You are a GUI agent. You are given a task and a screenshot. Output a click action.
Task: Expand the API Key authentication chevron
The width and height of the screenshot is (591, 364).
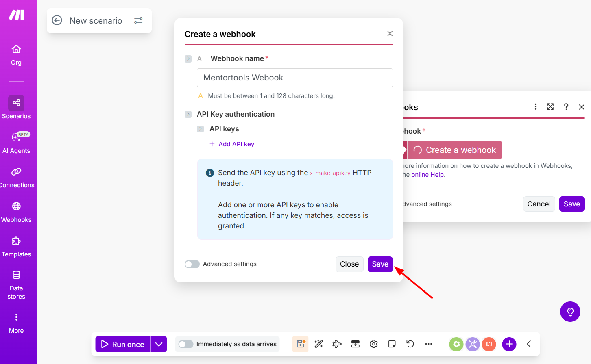(x=188, y=114)
